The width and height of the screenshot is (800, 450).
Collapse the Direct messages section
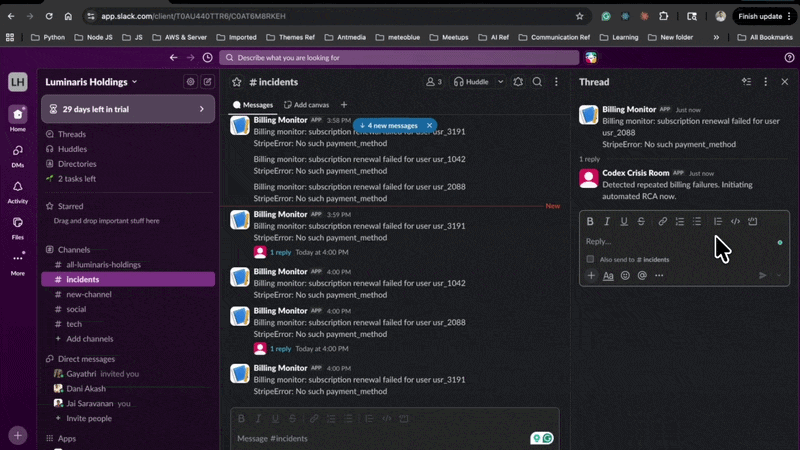coord(86,359)
